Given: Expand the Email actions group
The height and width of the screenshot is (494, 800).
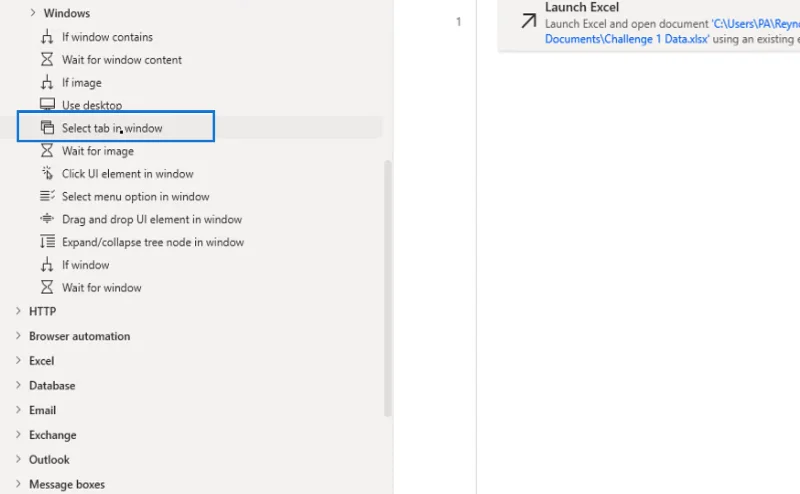Looking at the screenshot, I should coord(18,409).
